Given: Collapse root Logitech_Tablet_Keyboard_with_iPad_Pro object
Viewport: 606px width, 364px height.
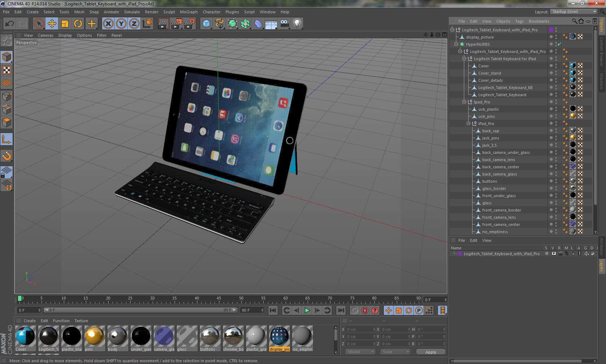Looking at the screenshot, I should pos(452,30).
